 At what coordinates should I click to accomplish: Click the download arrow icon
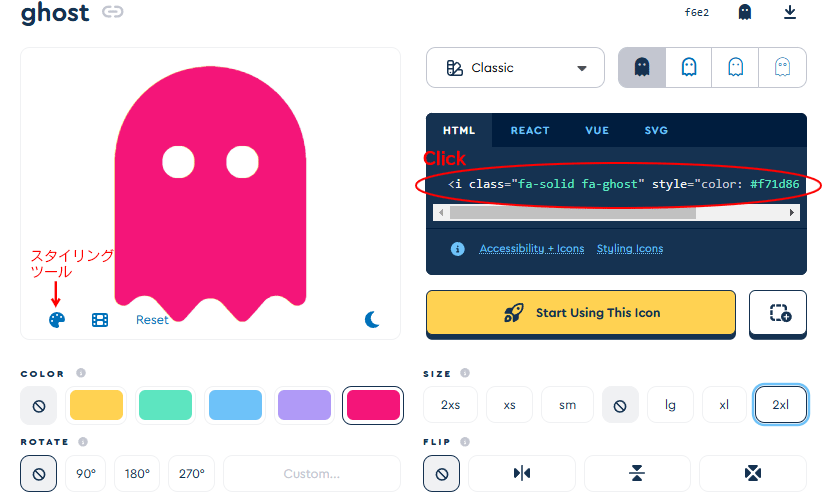[790, 12]
